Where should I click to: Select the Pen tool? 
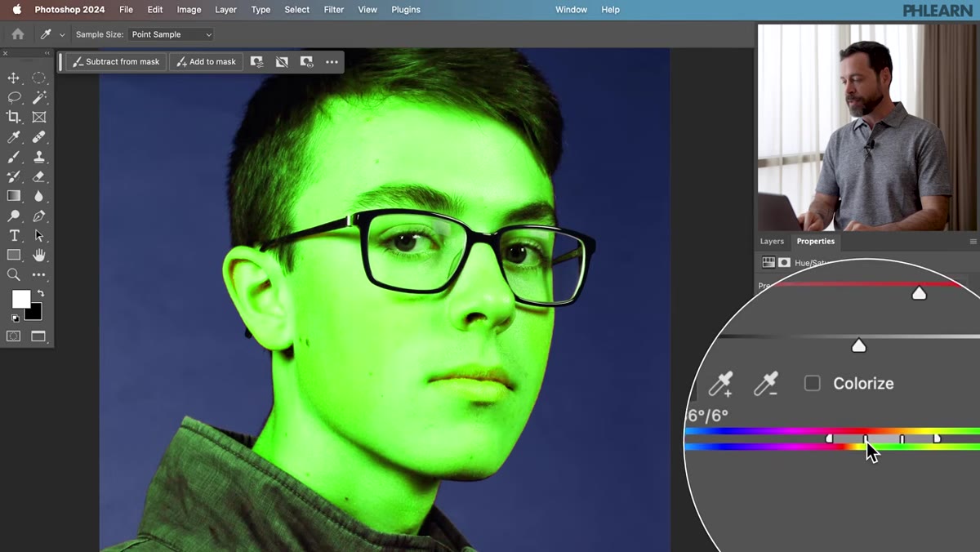click(x=38, y=216)
